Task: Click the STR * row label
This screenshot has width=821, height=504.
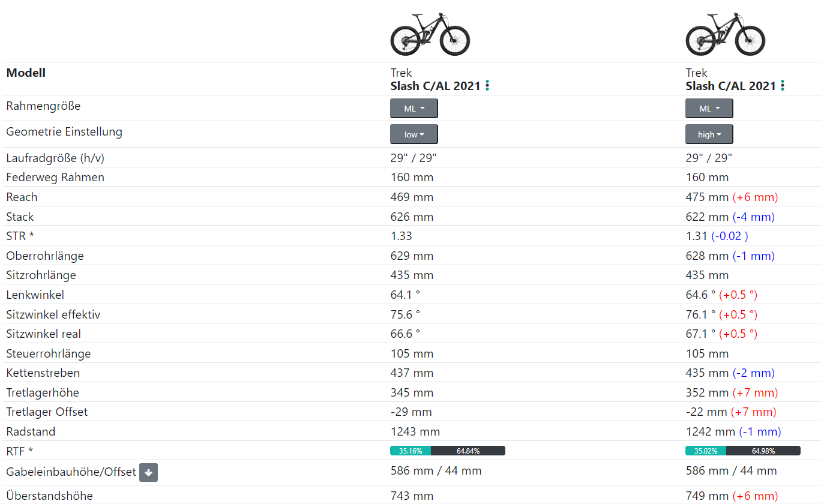Action: (x=20, y=236)
